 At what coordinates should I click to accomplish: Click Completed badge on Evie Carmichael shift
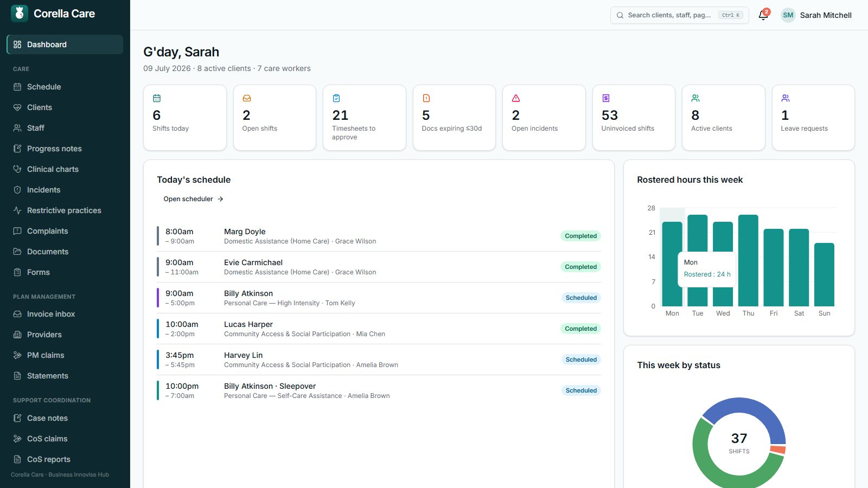580,267
